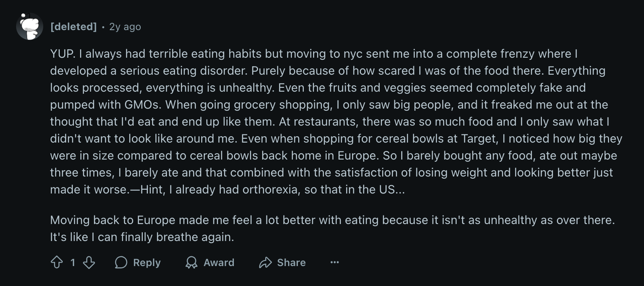
Task: Click the Award ribbon icon
Action: [192, 263]
